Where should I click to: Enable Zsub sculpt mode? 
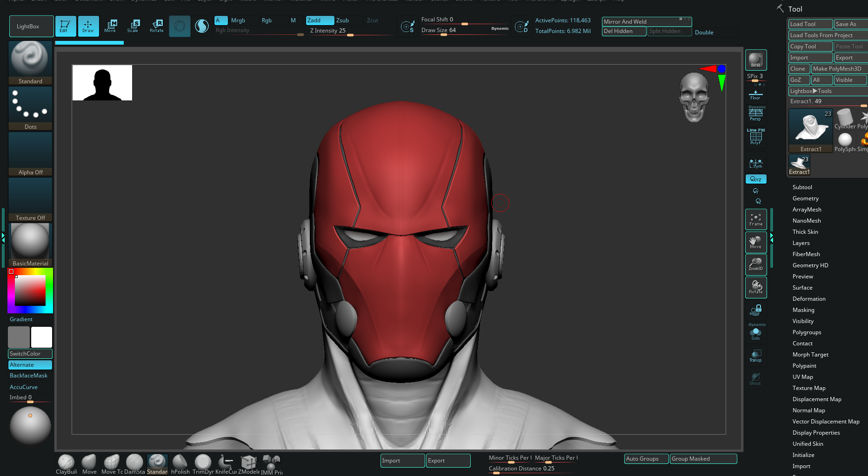tap(343, 20)
